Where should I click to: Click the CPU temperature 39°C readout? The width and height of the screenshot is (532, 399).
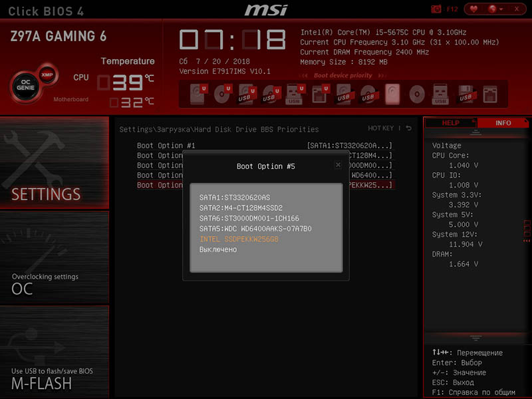[x=126, y=82]
